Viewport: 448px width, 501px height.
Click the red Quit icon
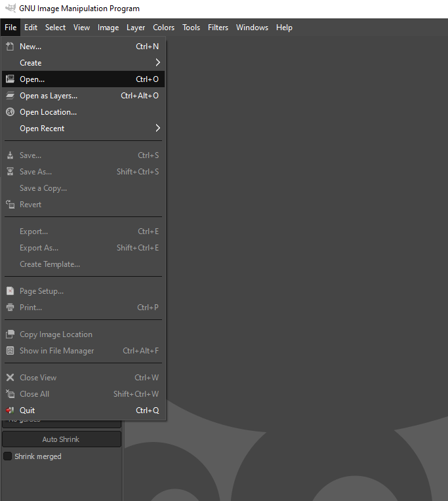(10, 411)
